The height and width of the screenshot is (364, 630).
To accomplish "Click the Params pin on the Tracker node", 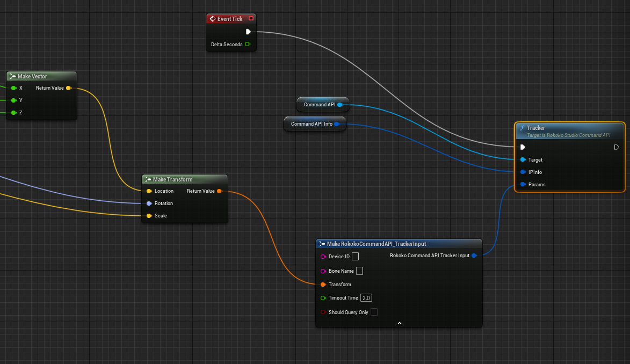I will 523,184.
